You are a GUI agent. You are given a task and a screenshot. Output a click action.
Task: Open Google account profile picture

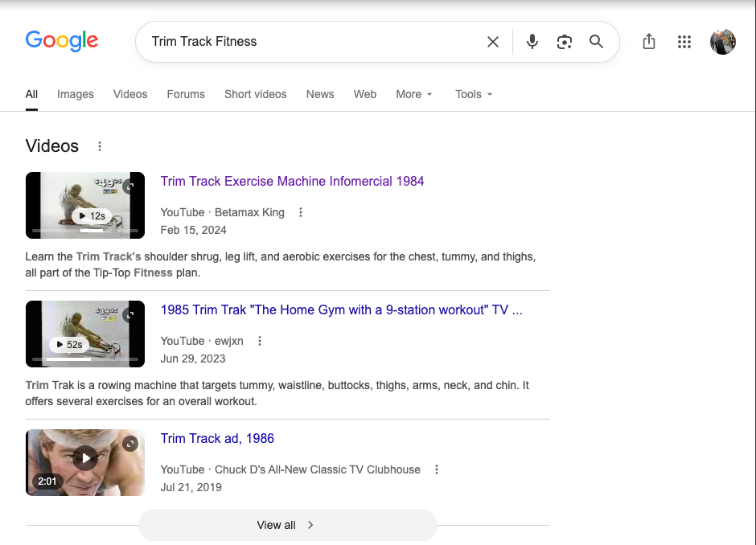(x=723, y=42)
